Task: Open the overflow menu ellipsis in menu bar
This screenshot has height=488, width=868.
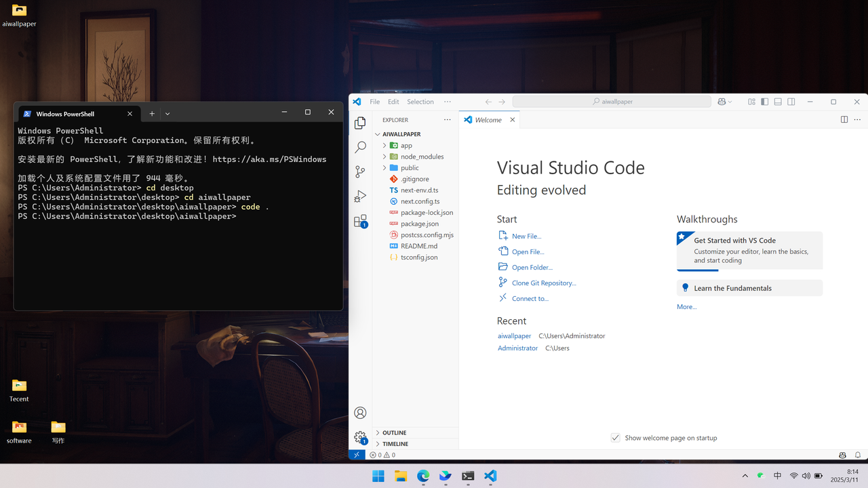Action: point(447,102)
